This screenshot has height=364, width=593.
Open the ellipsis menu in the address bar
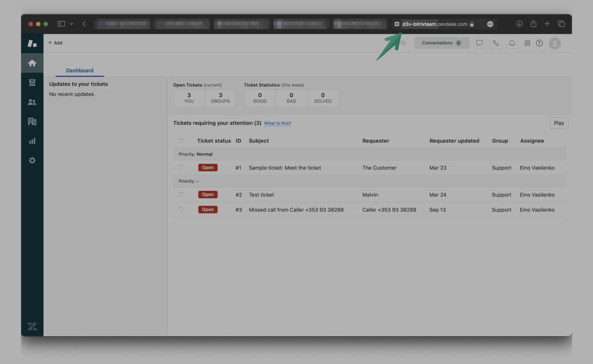pos(490,24)
